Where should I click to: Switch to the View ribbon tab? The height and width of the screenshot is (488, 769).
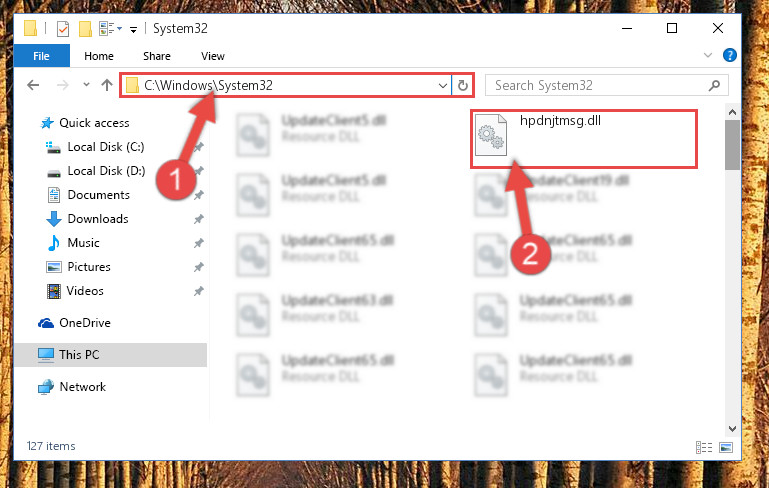point(212,56)
